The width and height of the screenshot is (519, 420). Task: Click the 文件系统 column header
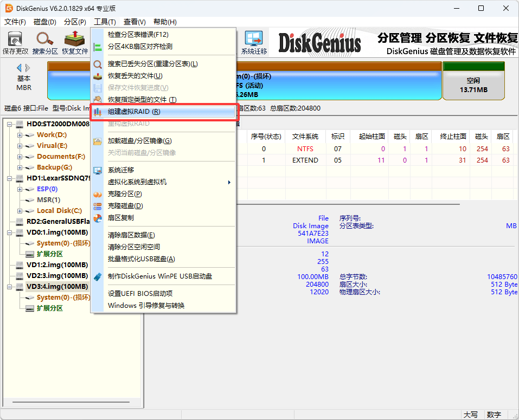click(x=305, y=137)
